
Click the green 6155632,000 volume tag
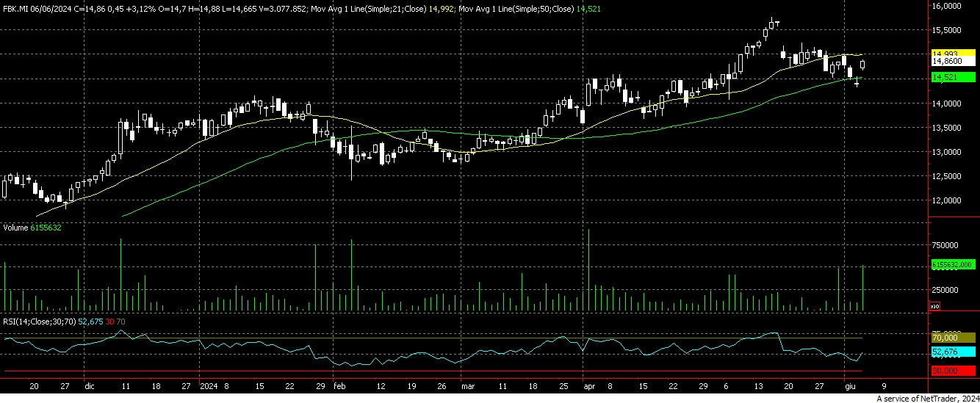(953, 264)
